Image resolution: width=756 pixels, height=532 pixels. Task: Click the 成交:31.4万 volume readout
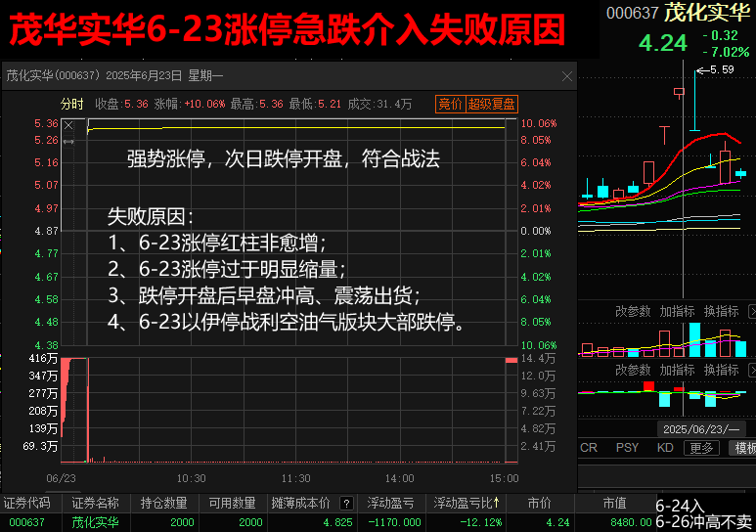379,104
